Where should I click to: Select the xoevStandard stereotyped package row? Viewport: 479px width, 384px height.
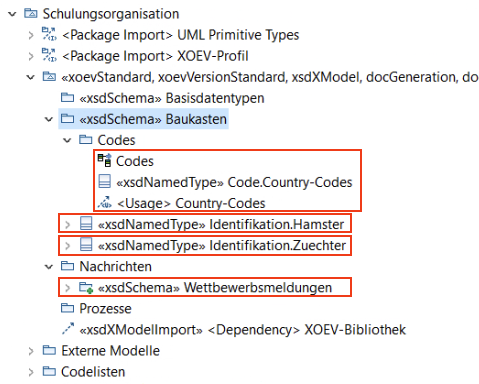coord(260,77)
